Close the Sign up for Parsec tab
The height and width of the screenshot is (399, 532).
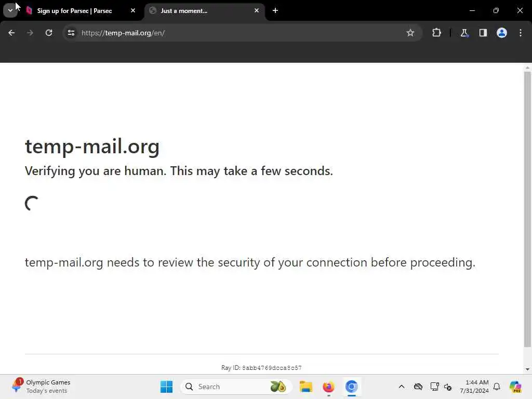(x=133, y=10)
